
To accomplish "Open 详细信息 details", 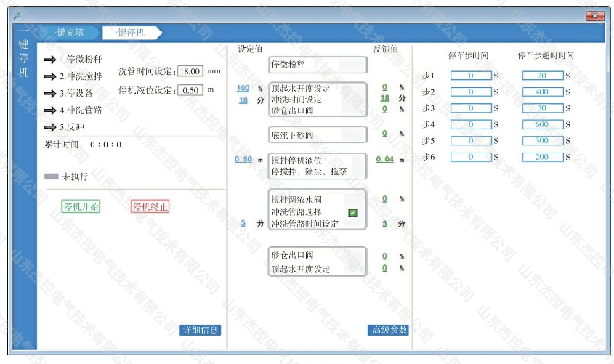I will point(200,331).
